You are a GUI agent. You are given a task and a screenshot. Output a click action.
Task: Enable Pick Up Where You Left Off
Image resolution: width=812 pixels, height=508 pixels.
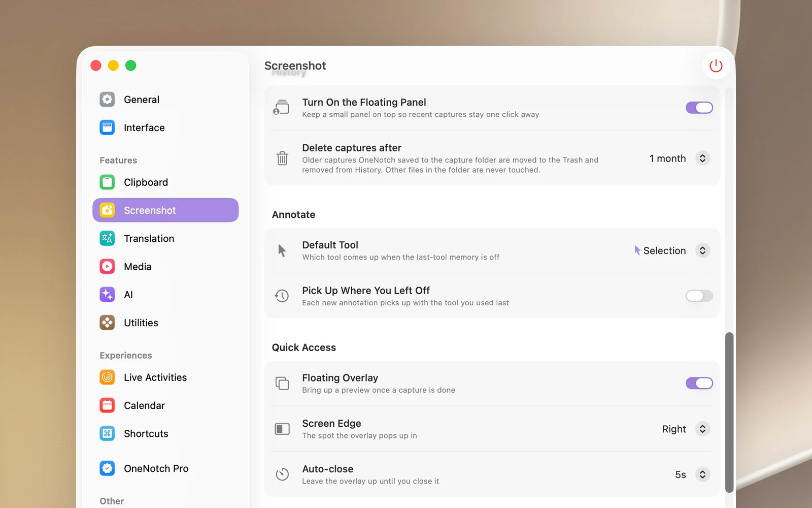[699, 296]
